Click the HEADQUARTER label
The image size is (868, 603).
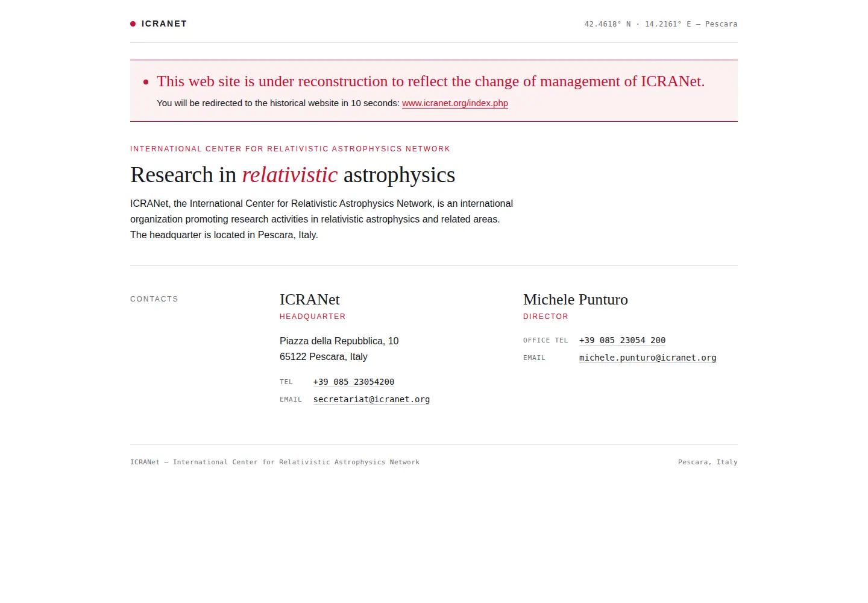click(312, 317)
